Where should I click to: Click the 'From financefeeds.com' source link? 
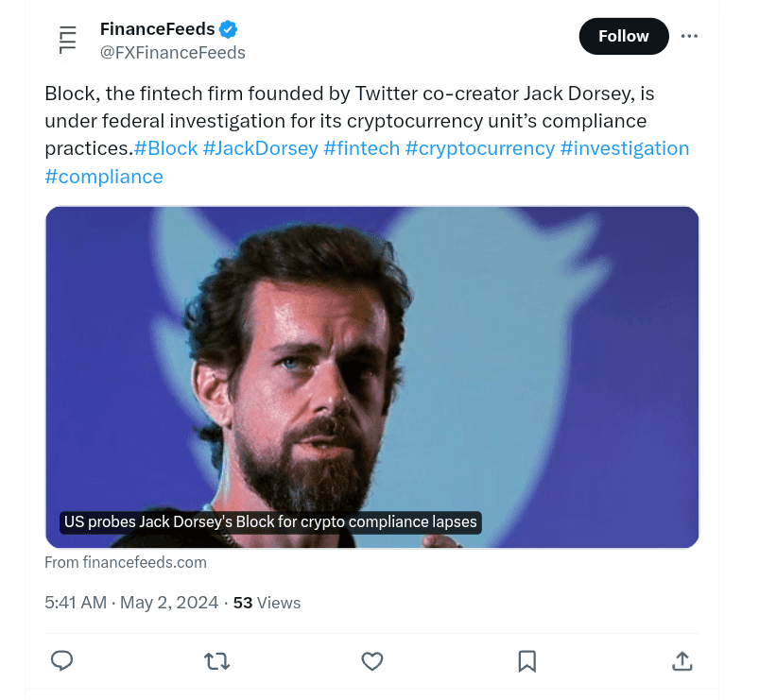[126, 562]
